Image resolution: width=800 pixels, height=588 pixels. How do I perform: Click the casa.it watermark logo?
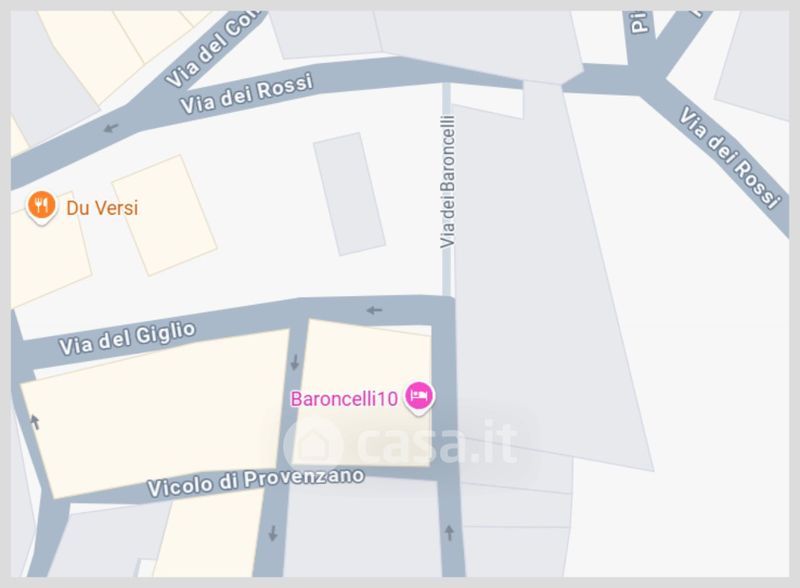pos(401,443)
